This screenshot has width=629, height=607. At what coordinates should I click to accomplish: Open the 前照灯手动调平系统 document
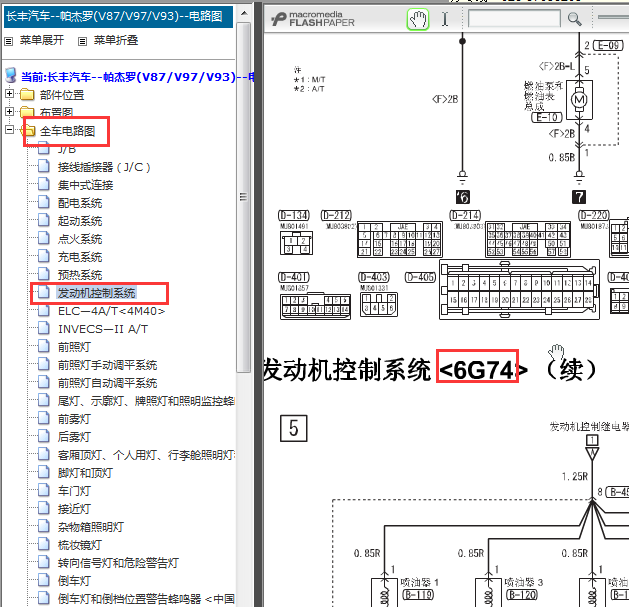tap(107, 365)
